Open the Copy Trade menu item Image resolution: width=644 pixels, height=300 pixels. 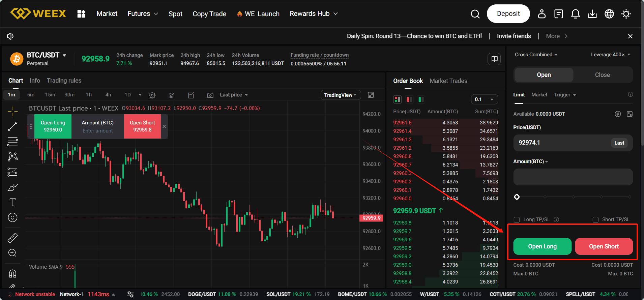point(209,14)
